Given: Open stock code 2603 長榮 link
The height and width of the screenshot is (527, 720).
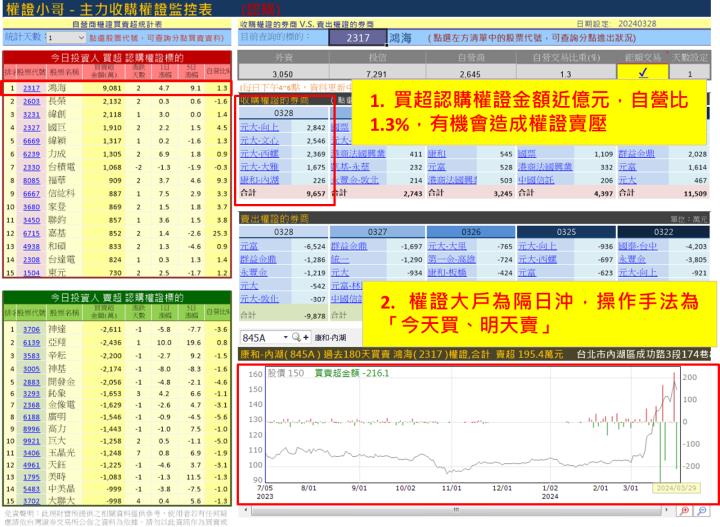Looking at the screenshot, I should [32, 101].
